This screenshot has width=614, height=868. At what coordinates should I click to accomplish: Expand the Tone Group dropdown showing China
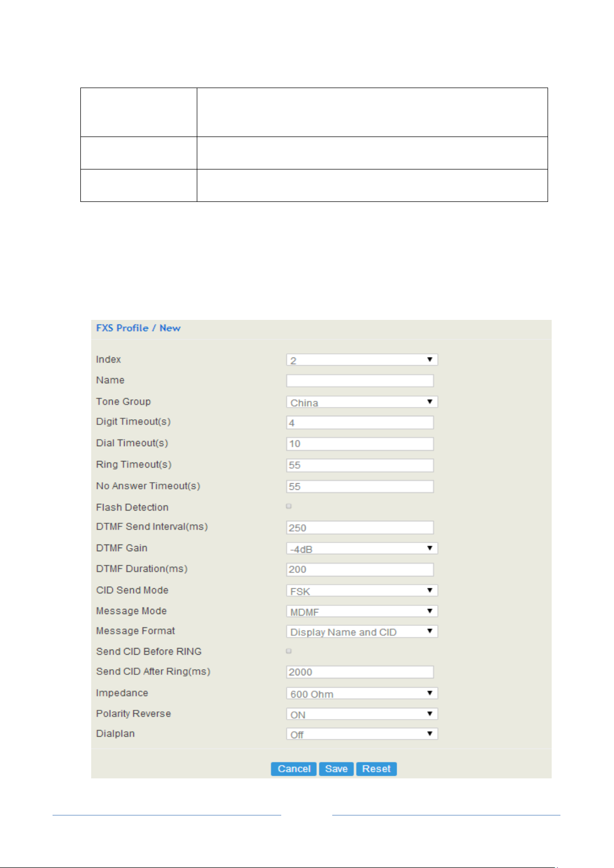(362, 402)
